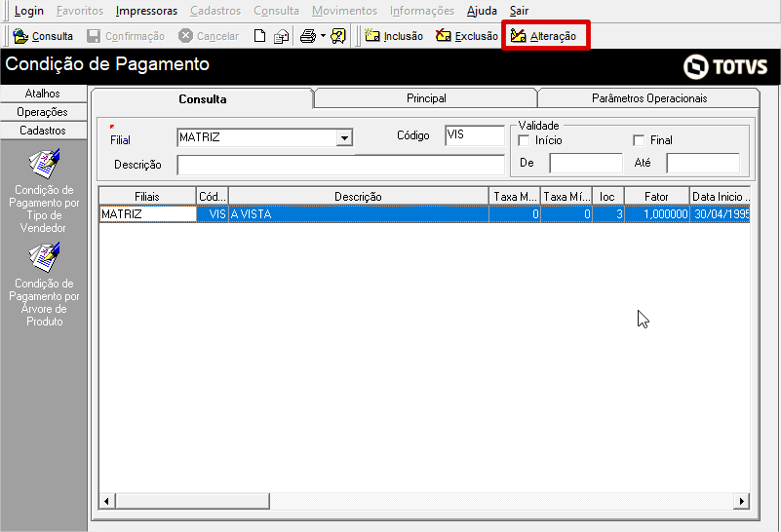Click the Alteração toolbar button

click(x=544, y=36)
